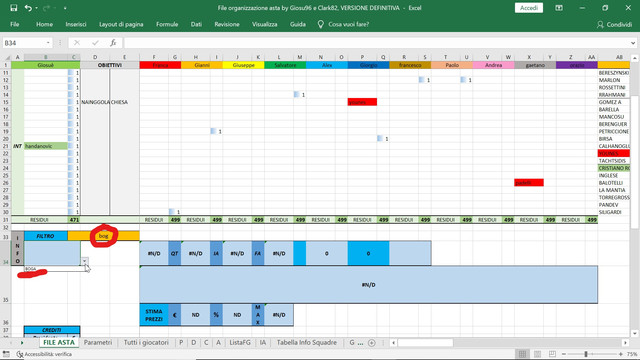Click the confirm checkmark in formula bar
Screen dimensions: 640x360
[95, 43]
